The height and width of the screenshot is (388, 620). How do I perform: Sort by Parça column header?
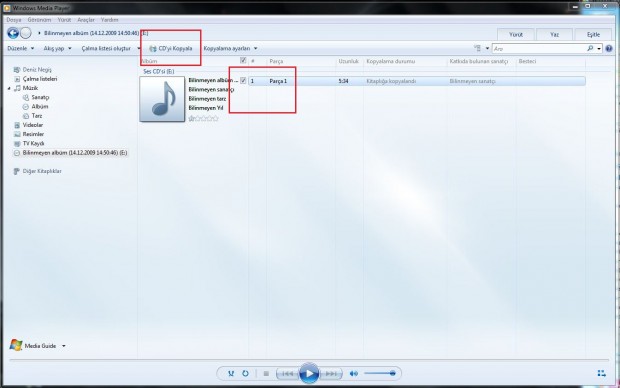coord(276,61)
